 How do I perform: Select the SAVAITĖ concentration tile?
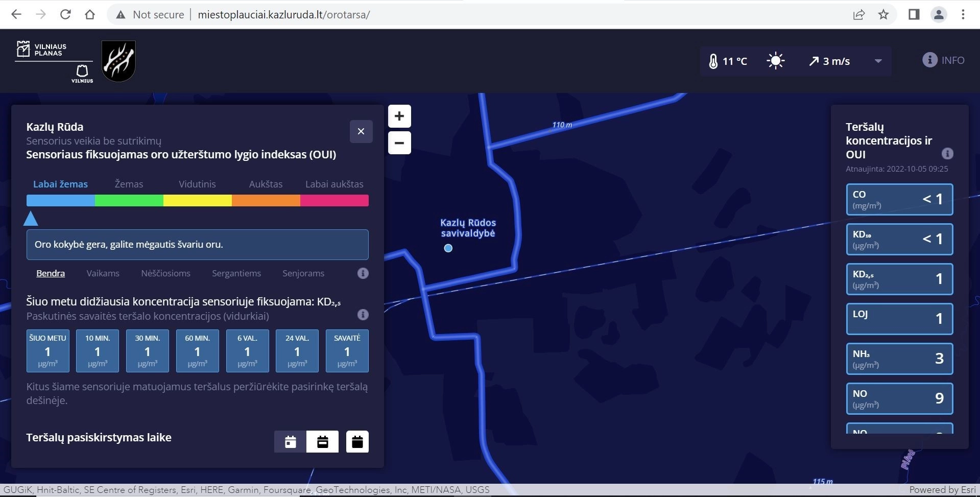347,351
